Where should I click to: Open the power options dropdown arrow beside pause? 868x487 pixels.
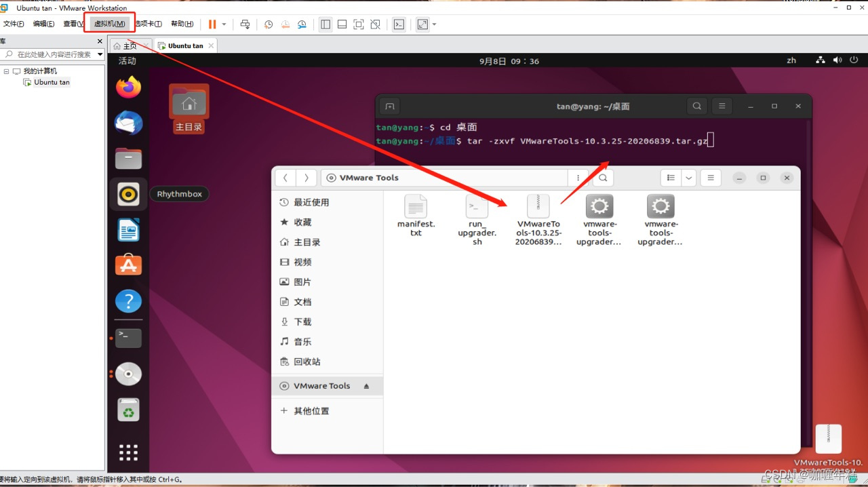click(x=224, y=24)
